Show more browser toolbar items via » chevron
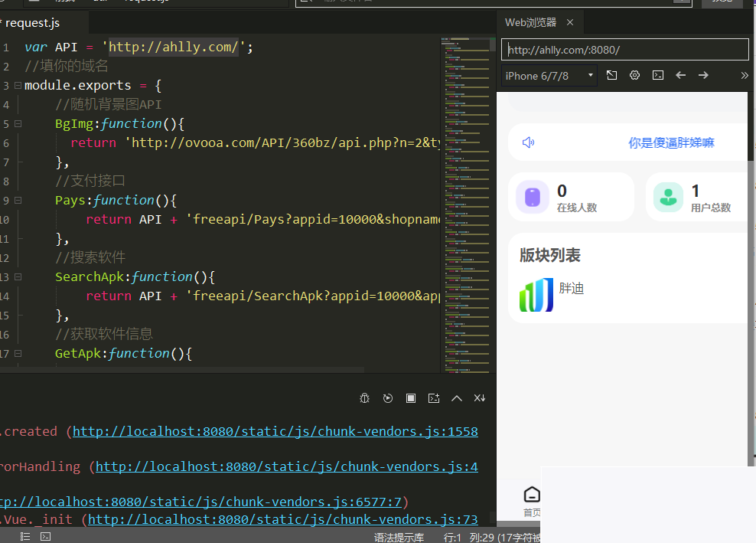Image resolution: width=756 pixels, height=543 pixels. [745, 75]
